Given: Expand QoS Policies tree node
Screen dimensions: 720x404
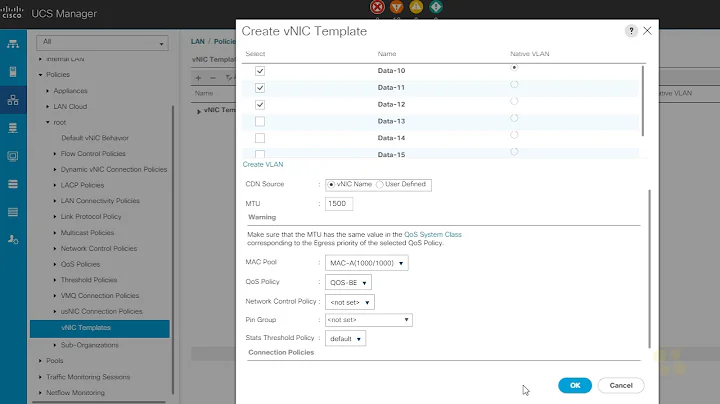Looking at the screenshot, I should [x=55, y=264].
